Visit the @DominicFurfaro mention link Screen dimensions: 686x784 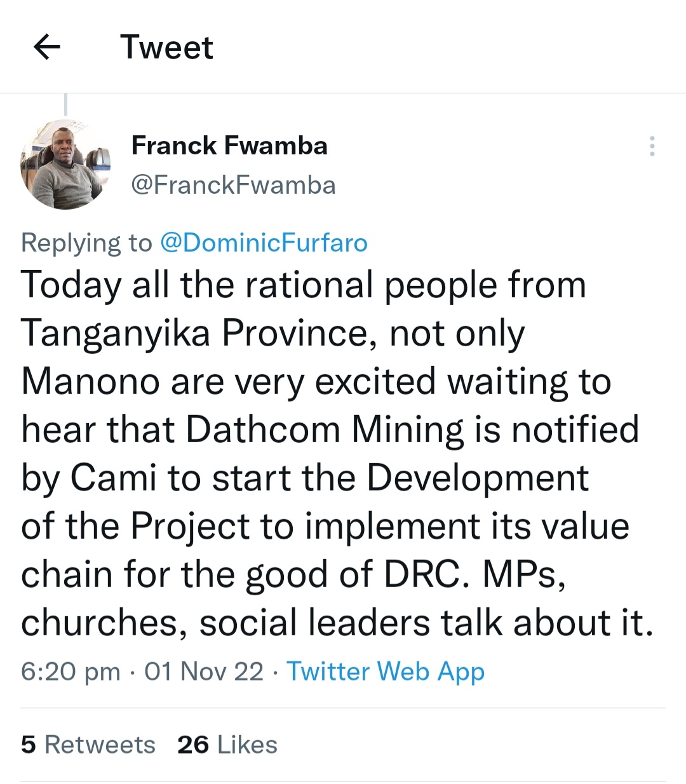pos(264,243)
